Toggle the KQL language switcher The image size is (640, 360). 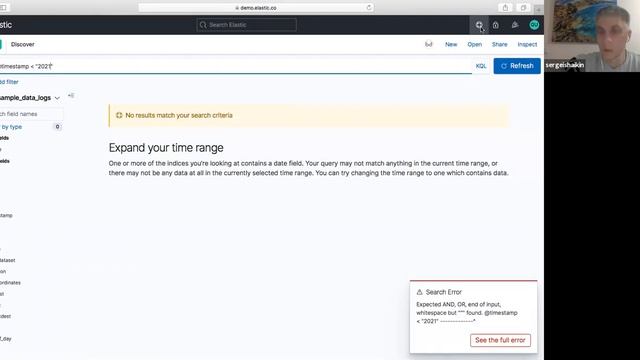pyautogui.click(x=481, y=66)
